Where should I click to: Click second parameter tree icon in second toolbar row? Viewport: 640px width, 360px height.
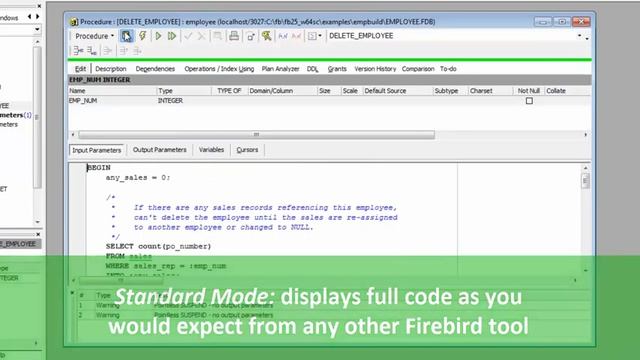(92, 51)
